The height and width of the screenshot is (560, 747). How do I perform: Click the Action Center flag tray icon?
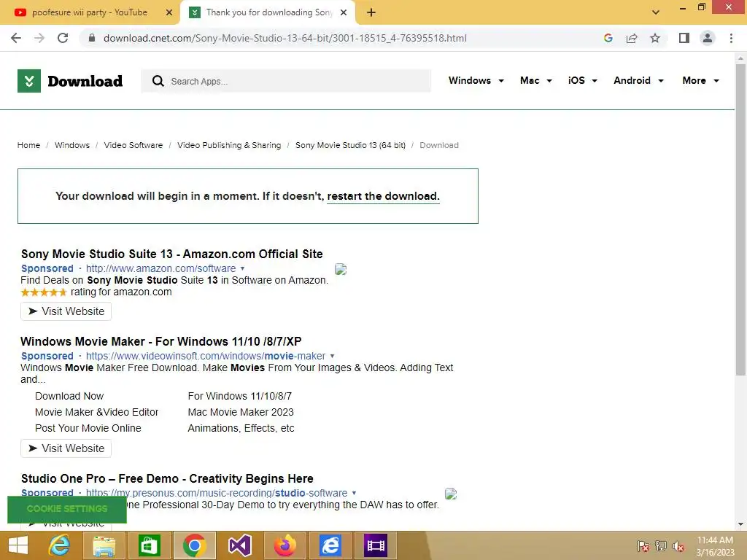pyautogui.click(x=643, y=546)
